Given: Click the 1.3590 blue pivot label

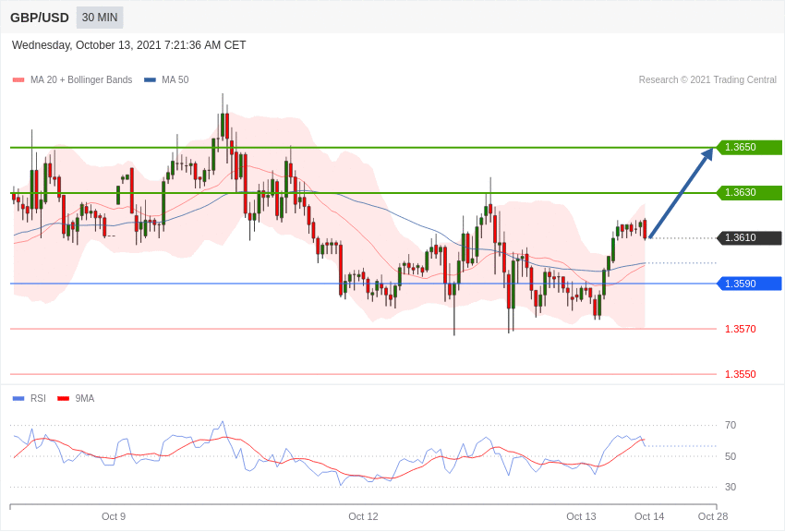Looking at the screenshot, I should [x=750, y=284].
